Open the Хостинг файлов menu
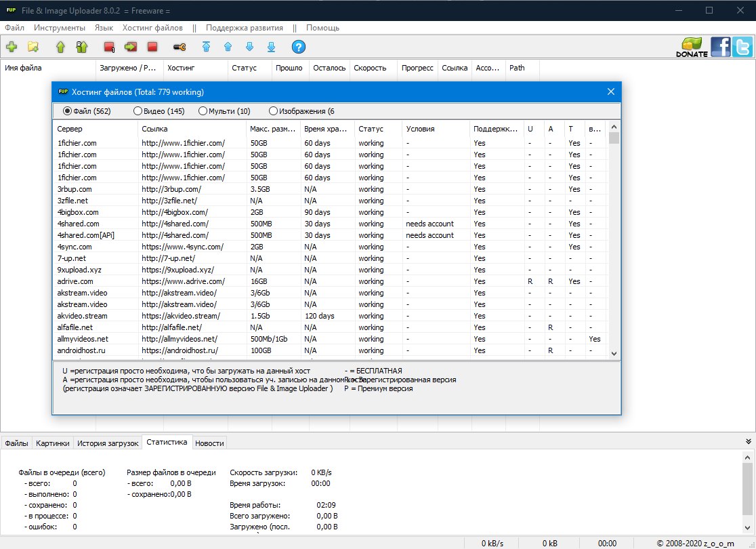The width and height of the screenshot is (756, 549). point(152,28)
